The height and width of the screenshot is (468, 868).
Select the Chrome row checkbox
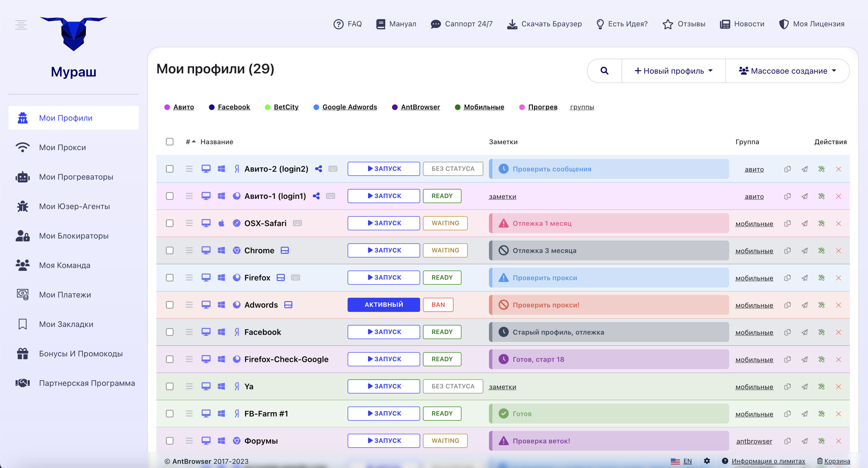[169, 250]
